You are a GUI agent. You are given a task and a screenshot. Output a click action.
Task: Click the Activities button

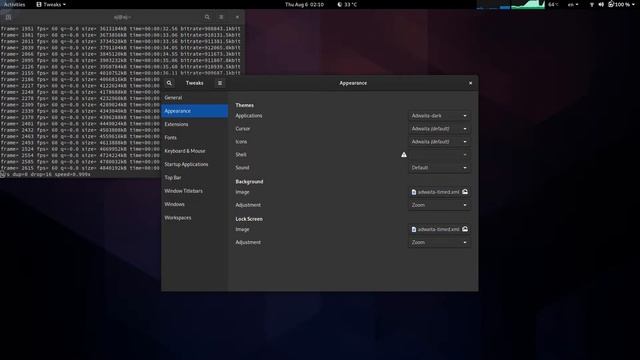click(14, 4)
